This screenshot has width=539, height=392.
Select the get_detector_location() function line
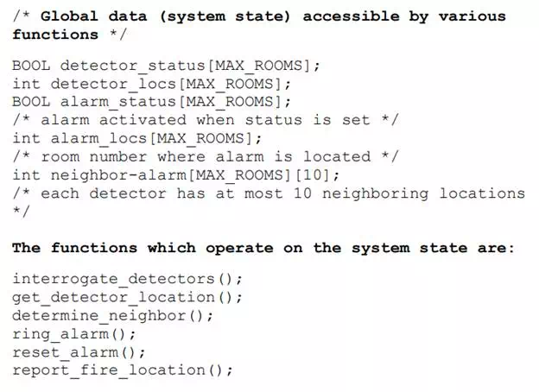point(128,297)
